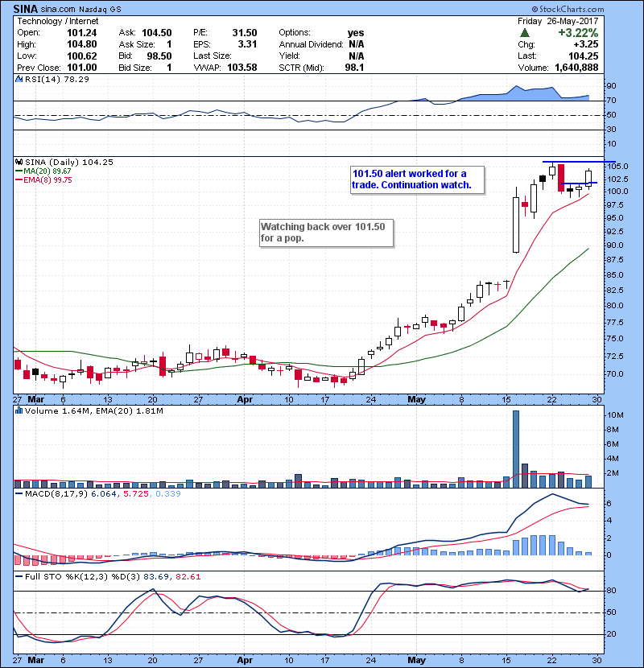Click the stochastic %D value 82.61
644x668 pixels.
188,577
